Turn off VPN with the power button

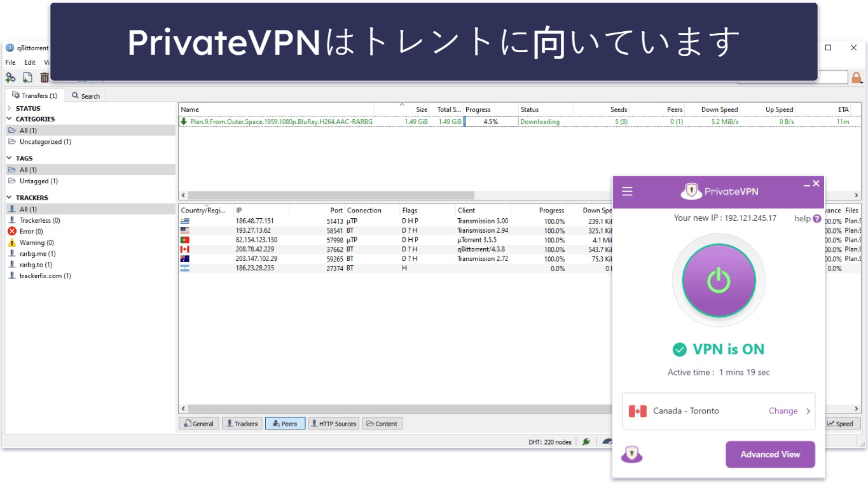(719, 280)
